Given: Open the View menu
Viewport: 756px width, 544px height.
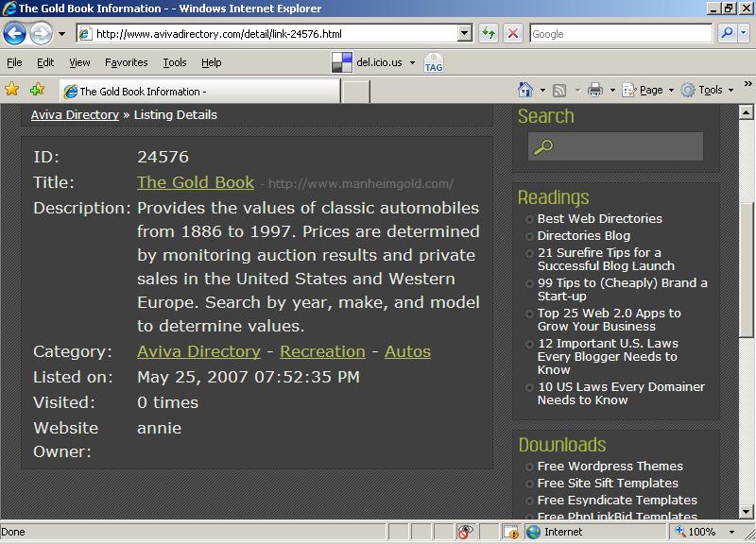Looking at the screenshot, I should pyautogui.click(x=79, y=62).
